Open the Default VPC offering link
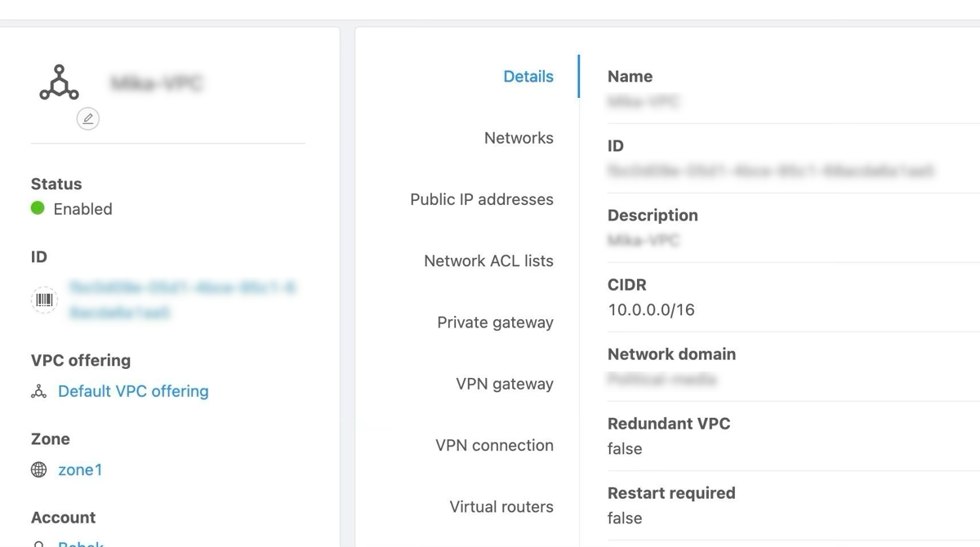The height and width of the screenshot is (547, 980). pos(133,391)
